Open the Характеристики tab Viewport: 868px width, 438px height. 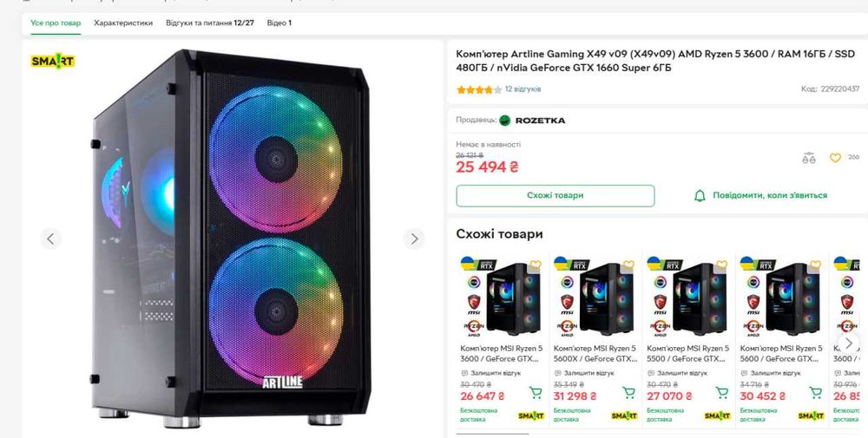pyautogui.click(x=123, y=23)
